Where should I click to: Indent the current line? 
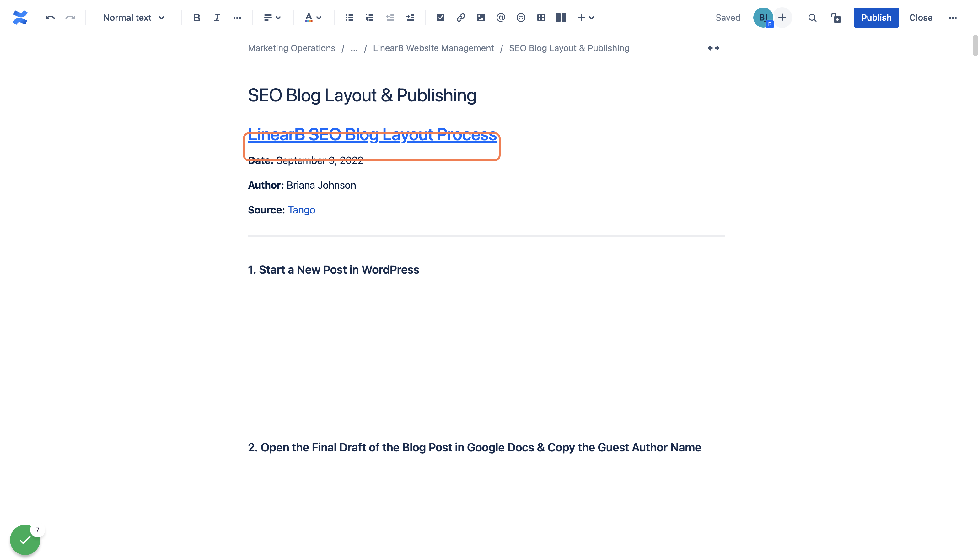[410, 18]
